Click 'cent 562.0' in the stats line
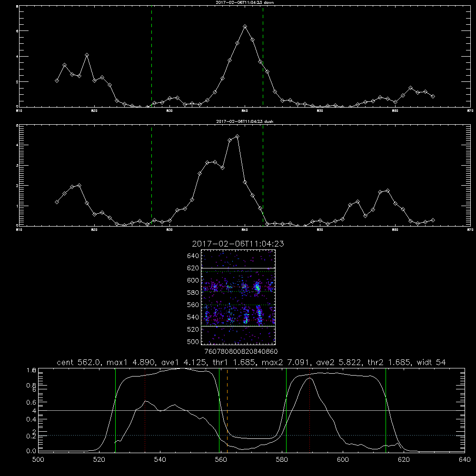Viewport: 476px width, 476px height. click(x=79, y=362)
